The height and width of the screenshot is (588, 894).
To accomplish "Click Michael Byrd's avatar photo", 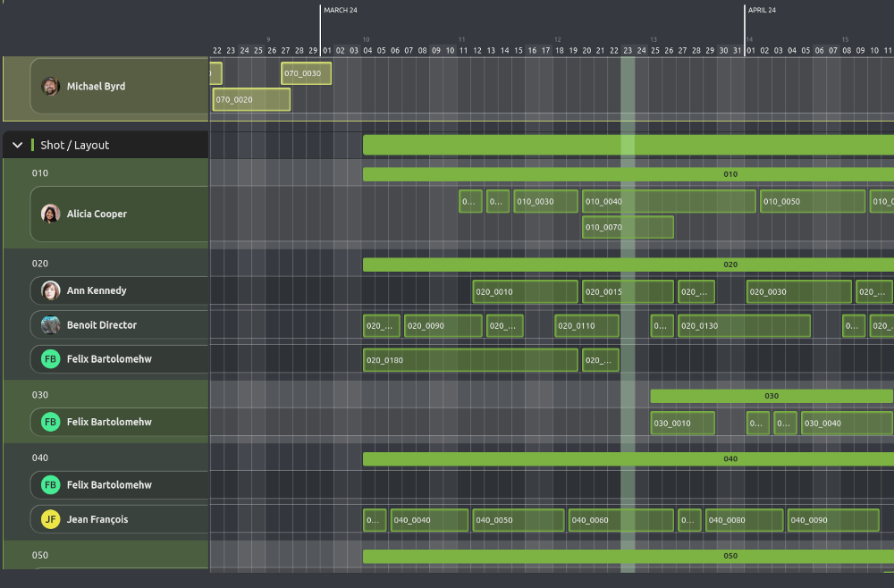I will tap(51, 87).
